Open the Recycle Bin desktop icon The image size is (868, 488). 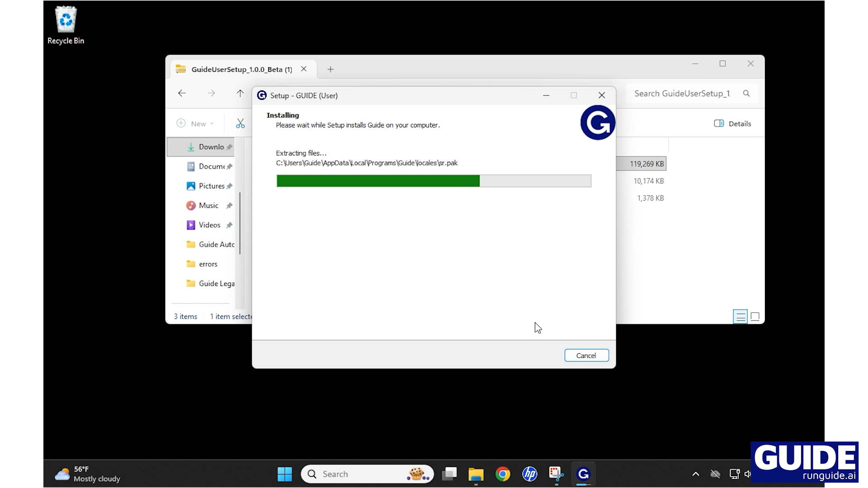point(66,25)
